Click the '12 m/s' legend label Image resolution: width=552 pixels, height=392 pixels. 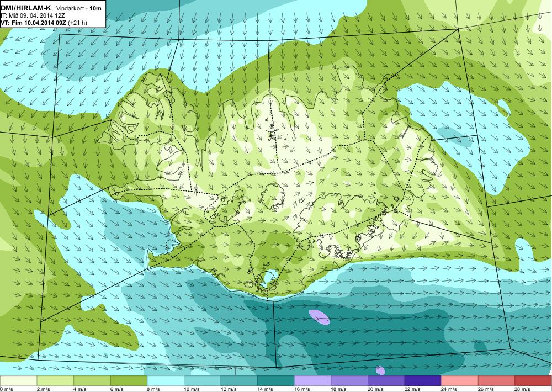click(229, 389)
